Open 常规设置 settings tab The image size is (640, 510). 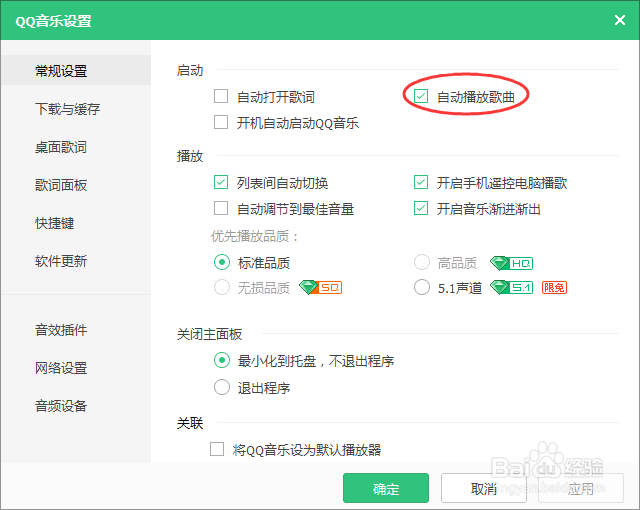76,71
